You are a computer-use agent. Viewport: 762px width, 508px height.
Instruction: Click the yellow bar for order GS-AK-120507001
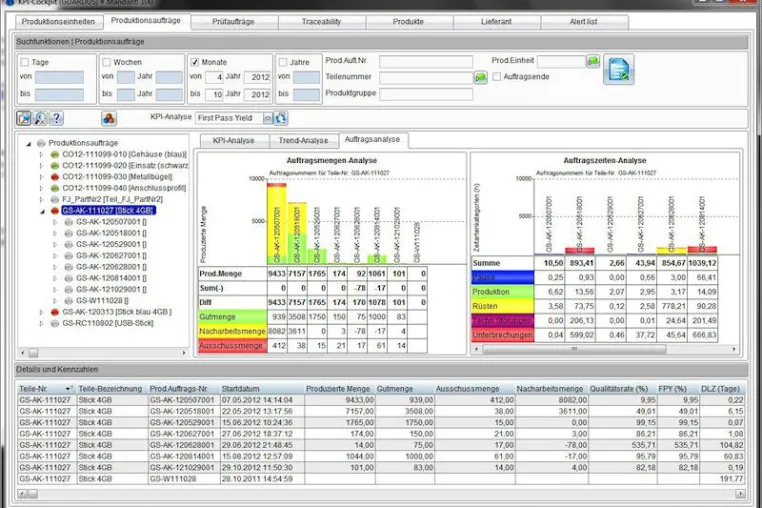pyautogui.click(x=277, y=221)
